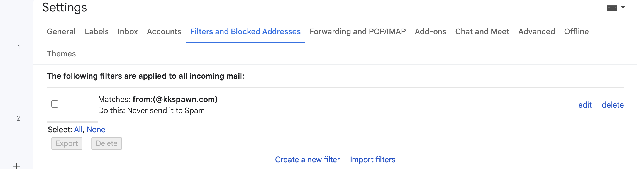Click the Import filters link
Viewport: 644px width, 169px height.
[372, 160]
